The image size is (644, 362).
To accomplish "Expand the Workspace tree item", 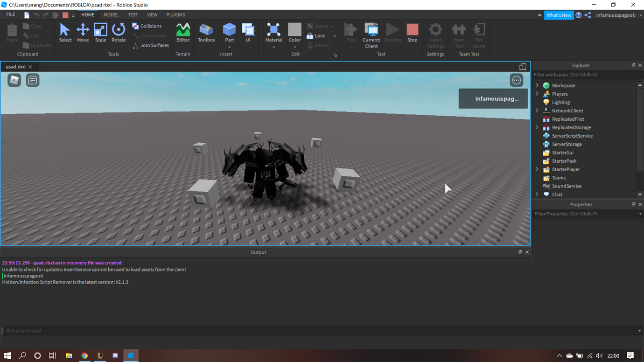I will 537,85.
